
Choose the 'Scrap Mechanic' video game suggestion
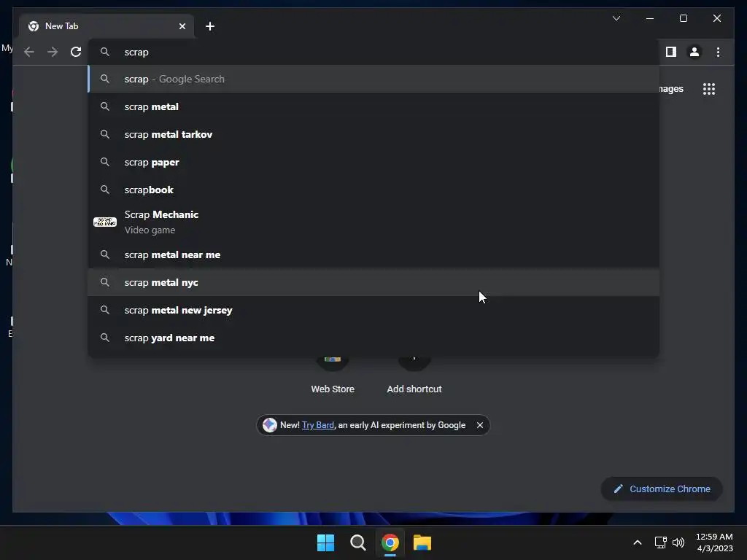(x=374, y=222)
